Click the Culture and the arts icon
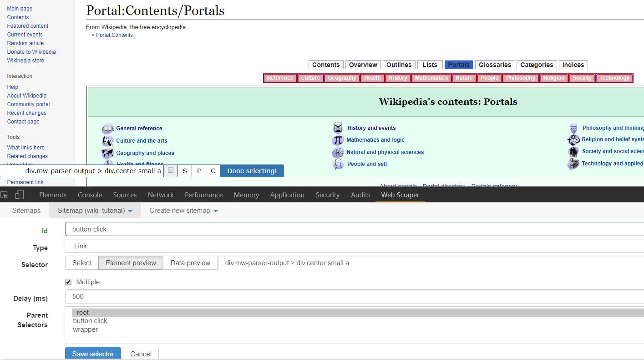This screenshot has height=360, width=644. (108, 141)
